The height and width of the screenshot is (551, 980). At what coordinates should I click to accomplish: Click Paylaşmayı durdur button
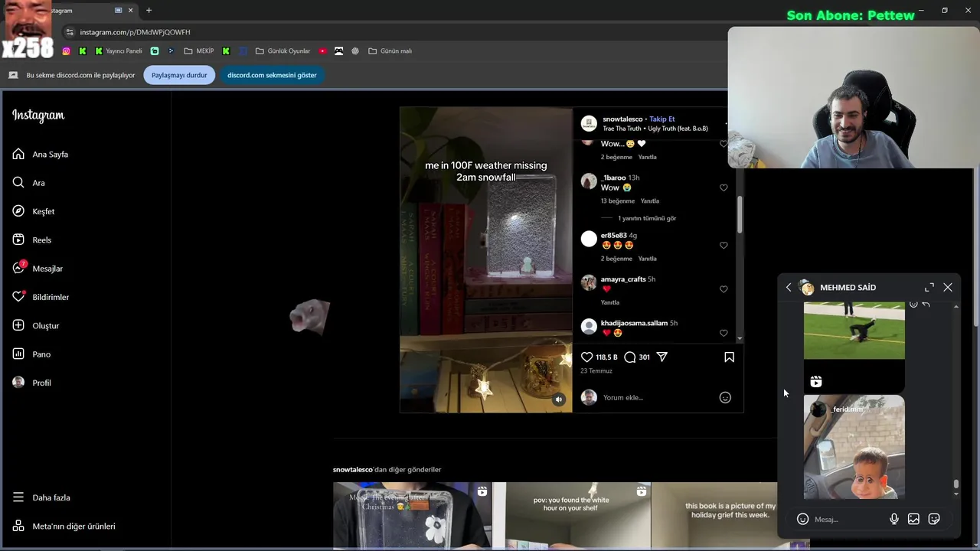(179, 75)
